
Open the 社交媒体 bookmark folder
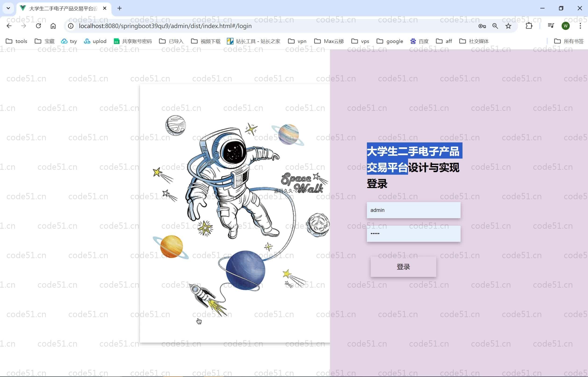(x=474, y=41)
